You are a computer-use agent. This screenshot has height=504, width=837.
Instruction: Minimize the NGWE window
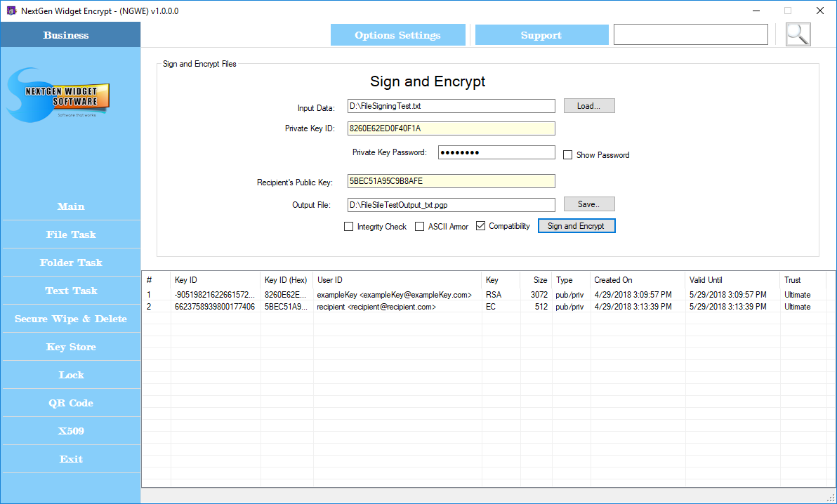(x=756, y=11)
